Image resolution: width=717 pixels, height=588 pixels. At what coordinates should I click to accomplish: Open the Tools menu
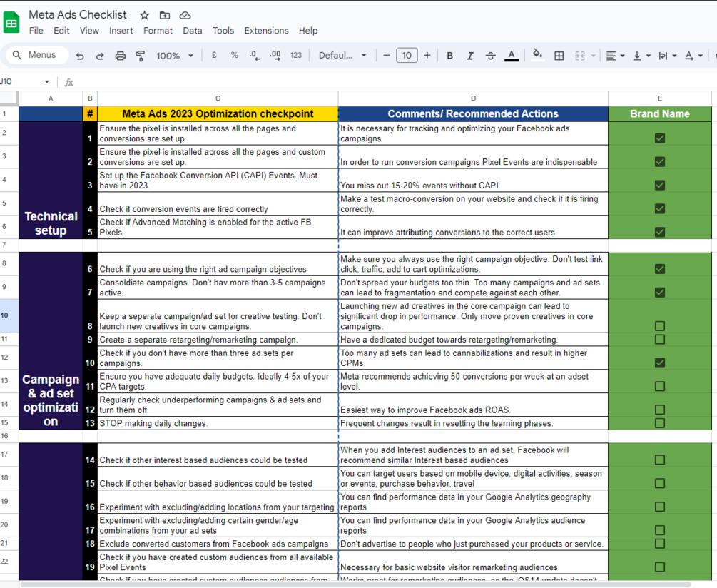[x=223, y=31]
